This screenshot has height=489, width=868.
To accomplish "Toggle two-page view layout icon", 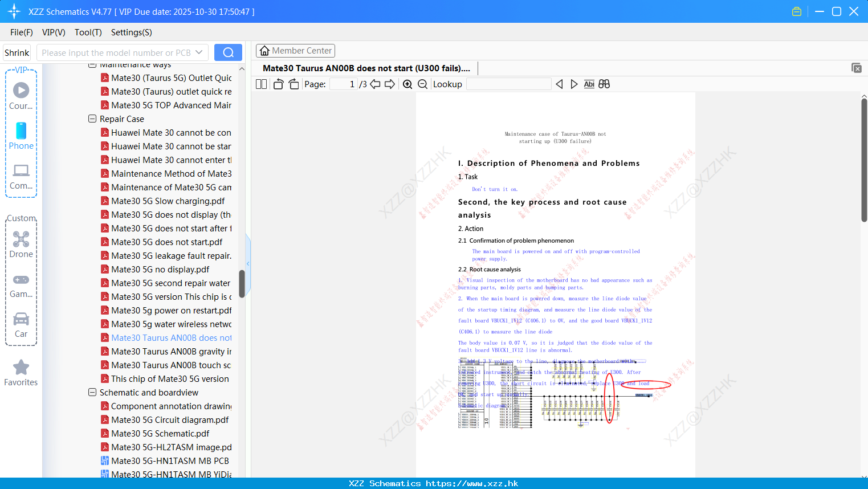I will point(262,84).
